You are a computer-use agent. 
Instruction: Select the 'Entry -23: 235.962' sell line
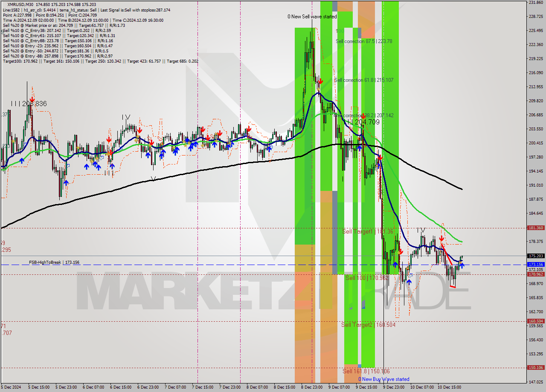coord(58,46)
